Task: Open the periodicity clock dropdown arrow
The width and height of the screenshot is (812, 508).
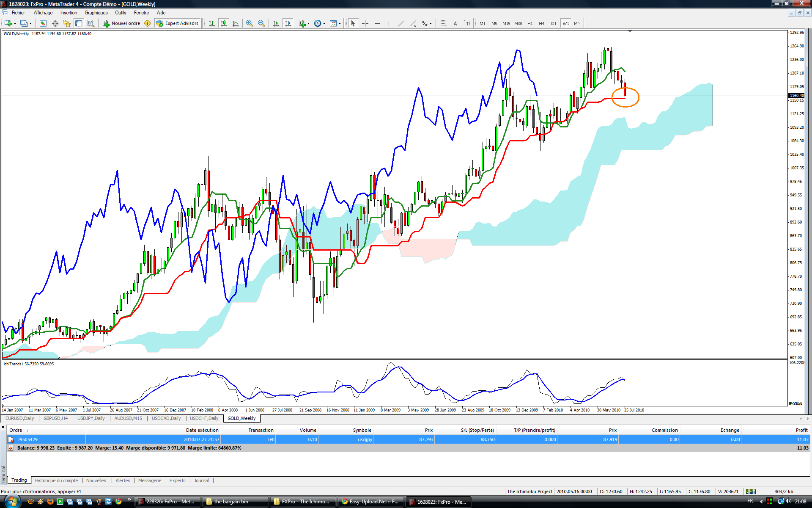Action: (324, 24)
